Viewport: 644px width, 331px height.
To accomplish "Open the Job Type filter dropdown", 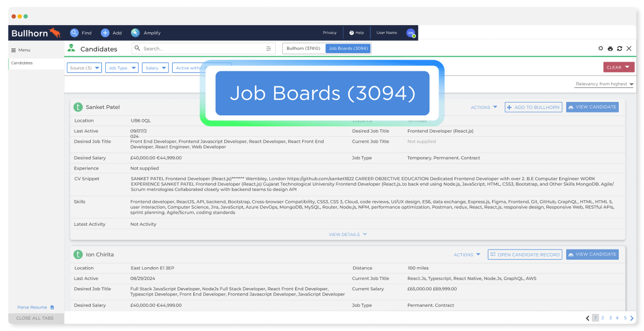I will pos(122,68).
